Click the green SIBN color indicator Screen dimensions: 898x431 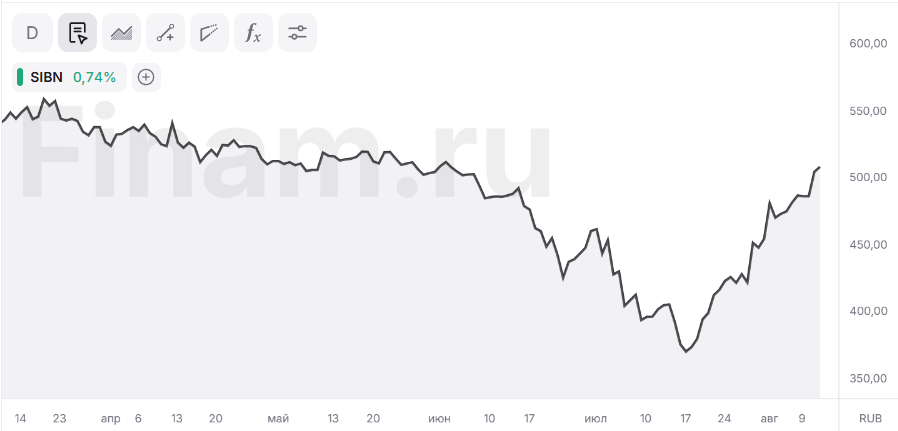20,77
